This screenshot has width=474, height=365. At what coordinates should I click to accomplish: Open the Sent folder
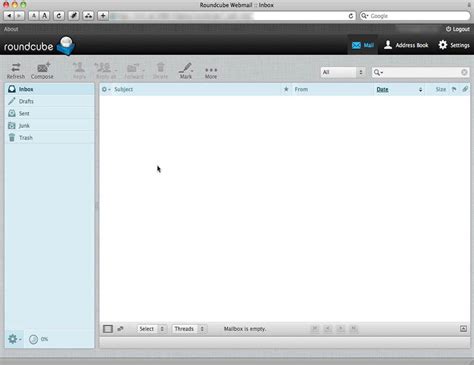(x=50, y=113)
